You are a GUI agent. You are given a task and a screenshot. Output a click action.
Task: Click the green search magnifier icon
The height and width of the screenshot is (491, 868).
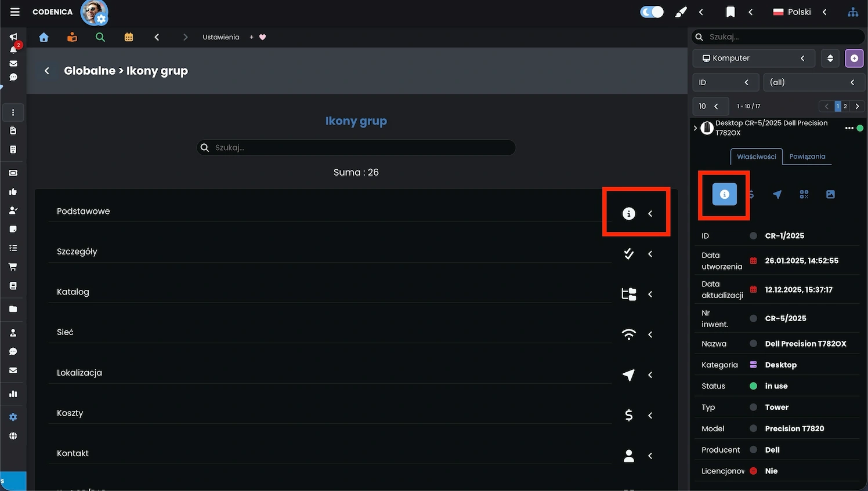pos(100,37)
